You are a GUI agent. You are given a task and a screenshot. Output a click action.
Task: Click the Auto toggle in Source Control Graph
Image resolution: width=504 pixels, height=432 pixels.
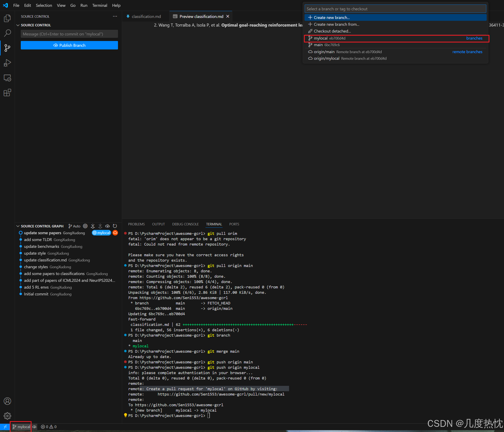pos(74,226)
